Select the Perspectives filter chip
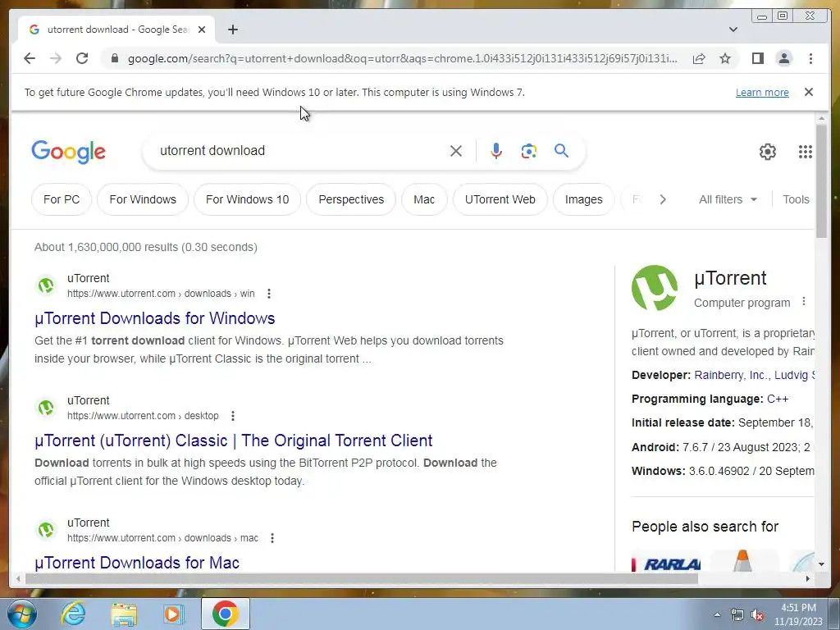The width and height of the screenshot is (840, 630). click(x=351, y=199)
